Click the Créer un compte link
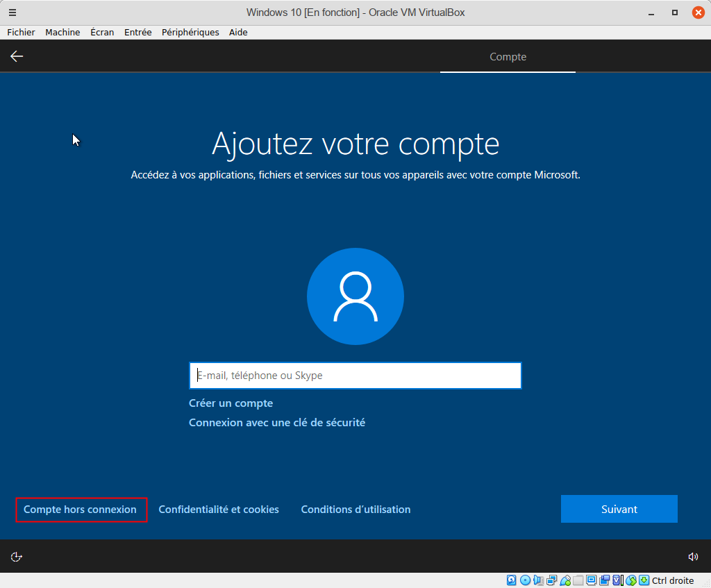The width and height of the screenshot is (711, 588). click(x=231, y=403)
